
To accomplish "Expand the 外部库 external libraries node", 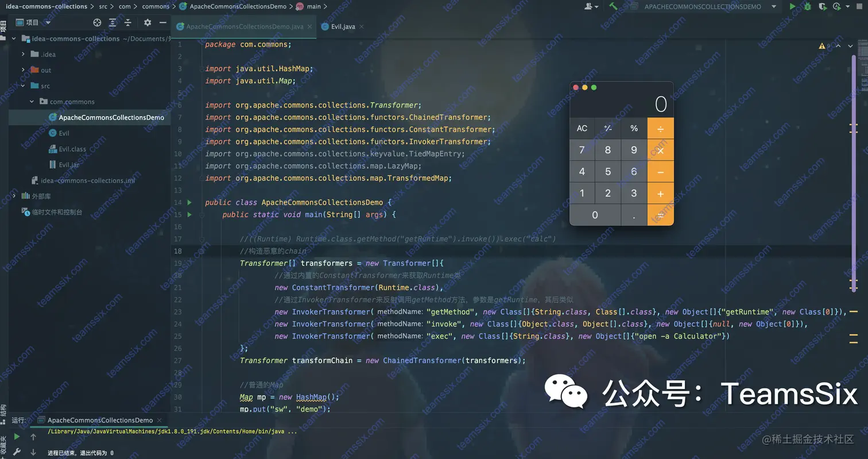I will point(14,196).
